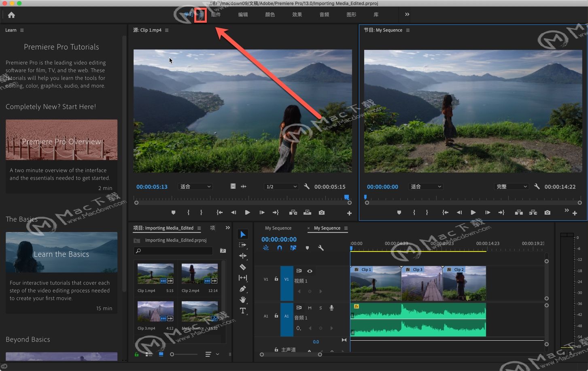Go to the Home screen icon
Viewport: 588px width, 371px height.
(11, 15)
